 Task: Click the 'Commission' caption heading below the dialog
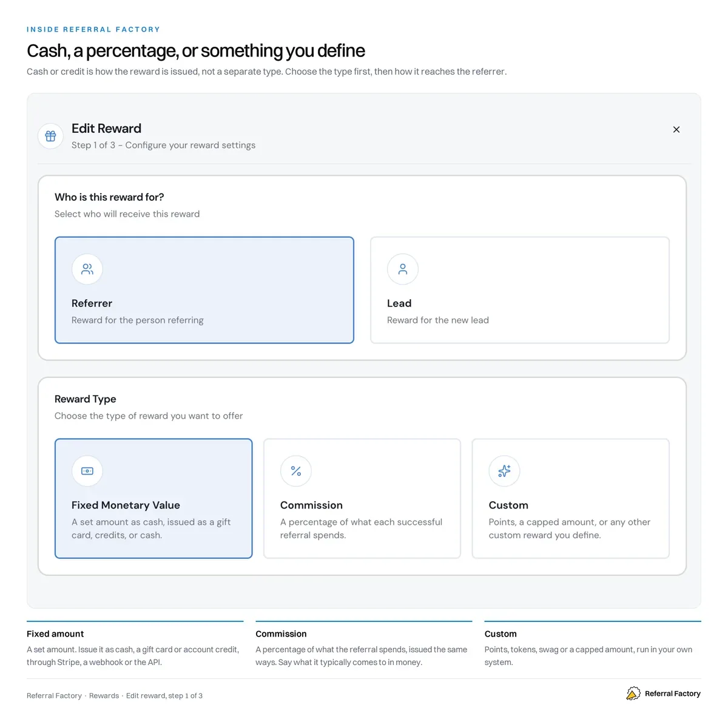[x=281, y=633]
